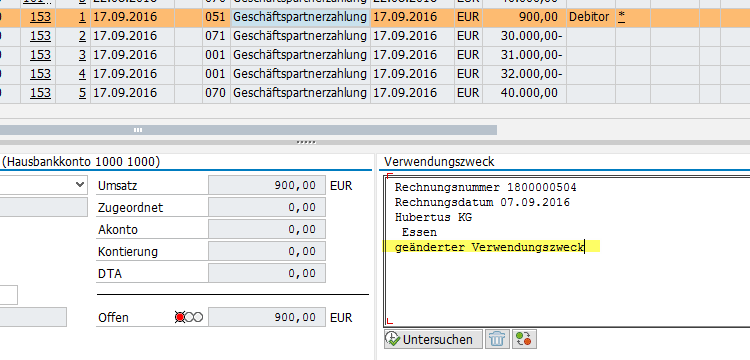
Task: Click the EUR cell in the 40.000,00 row
Action: (468, 93)
